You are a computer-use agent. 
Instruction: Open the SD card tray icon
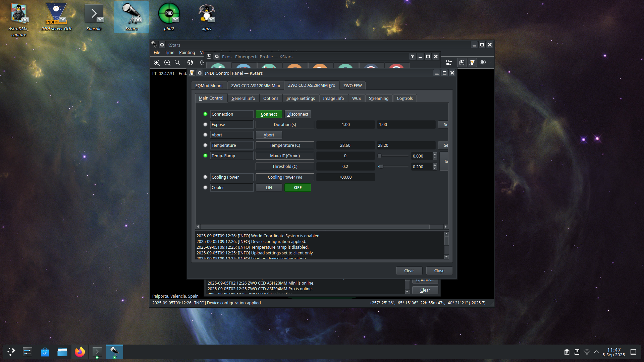pyautogui.click(x=577, y=352)
